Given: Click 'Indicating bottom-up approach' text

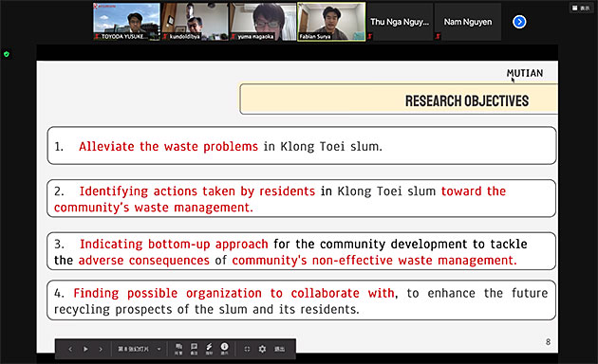Looking at the screenshot, I should tap(174, 244).
